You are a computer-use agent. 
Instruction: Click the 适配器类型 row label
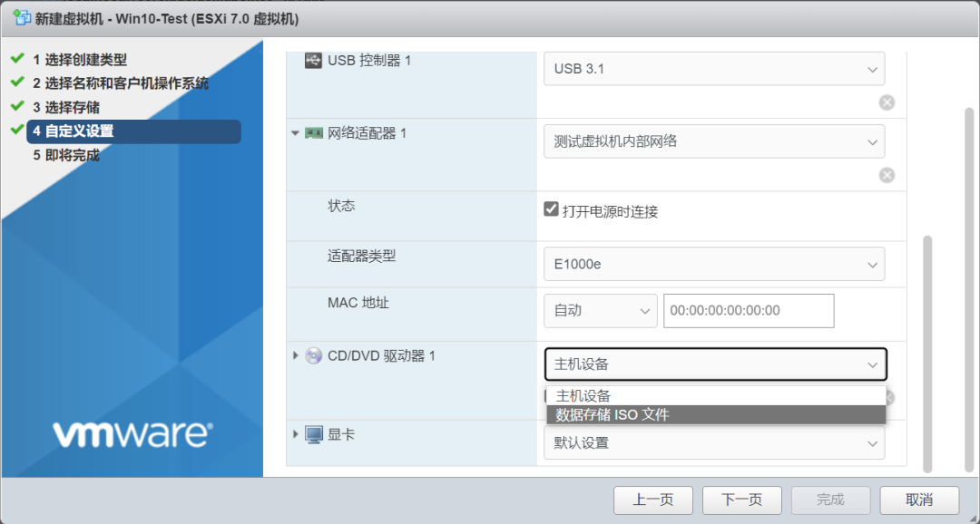[361, 256]
